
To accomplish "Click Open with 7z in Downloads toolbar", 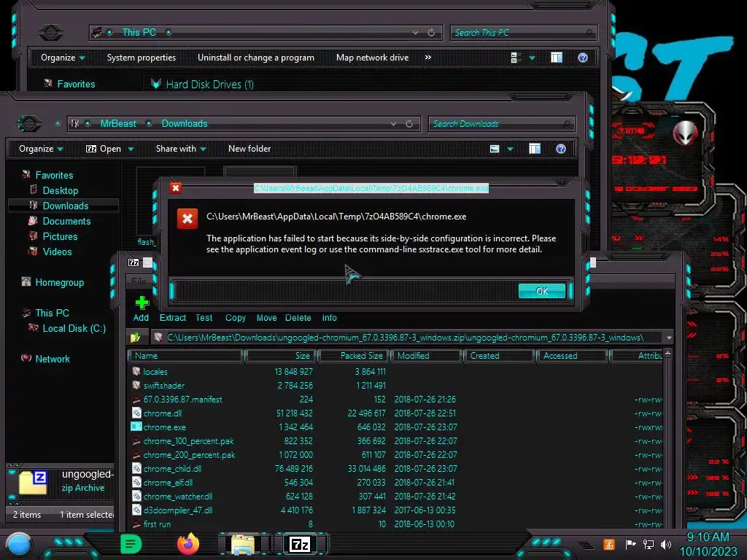I will pos(104,149).
